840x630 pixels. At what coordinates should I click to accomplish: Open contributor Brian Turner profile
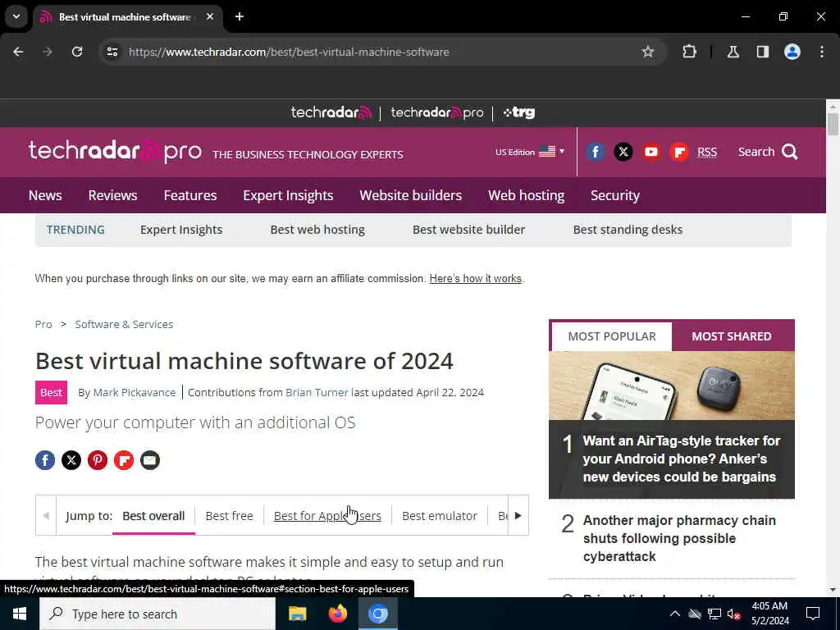[317, 393]
